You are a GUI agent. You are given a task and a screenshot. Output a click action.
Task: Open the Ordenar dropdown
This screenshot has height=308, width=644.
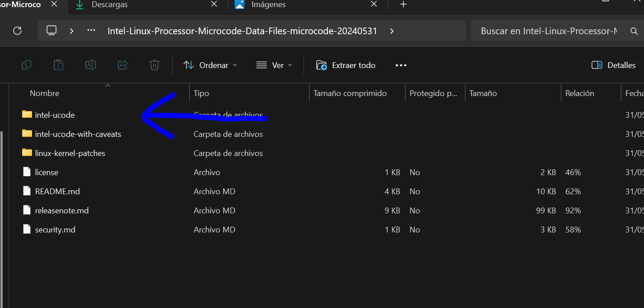211,65
